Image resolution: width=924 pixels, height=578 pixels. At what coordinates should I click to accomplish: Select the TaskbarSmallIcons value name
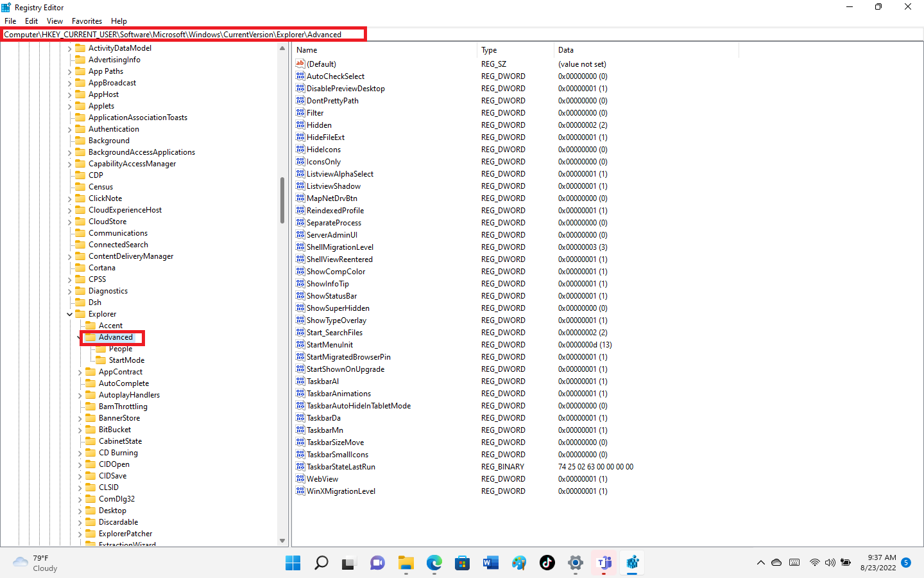coord(338,455)
